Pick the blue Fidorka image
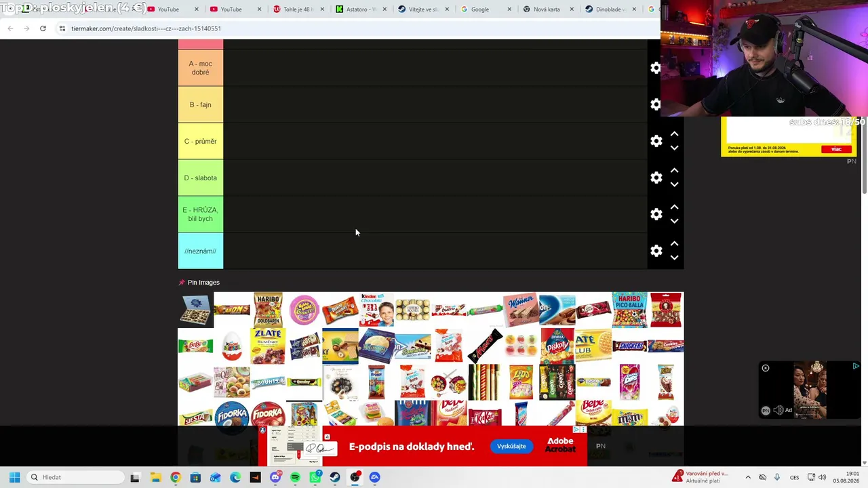 click(x=232, y=414)
